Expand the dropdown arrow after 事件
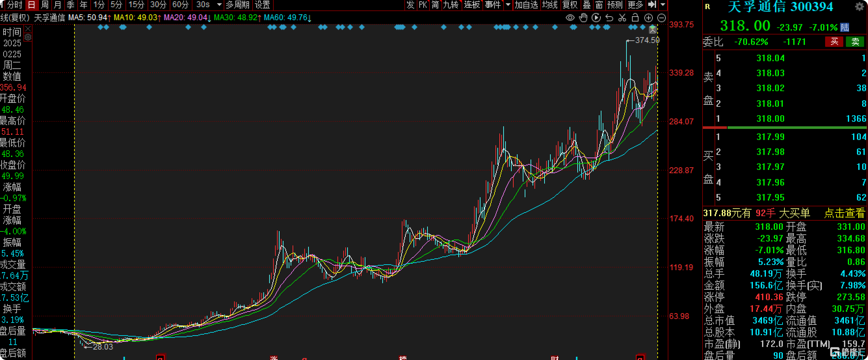868x360 pixels. (x=508, y=5)
